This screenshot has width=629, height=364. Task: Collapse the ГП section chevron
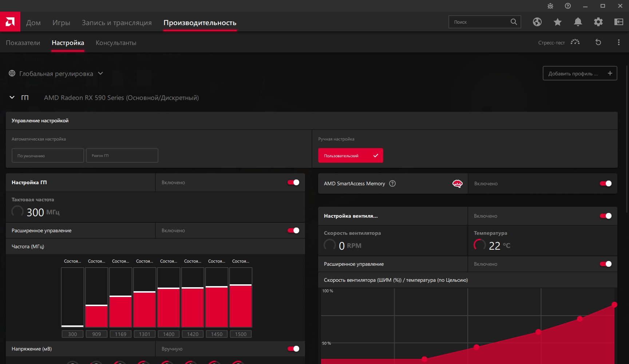[12, 98]
